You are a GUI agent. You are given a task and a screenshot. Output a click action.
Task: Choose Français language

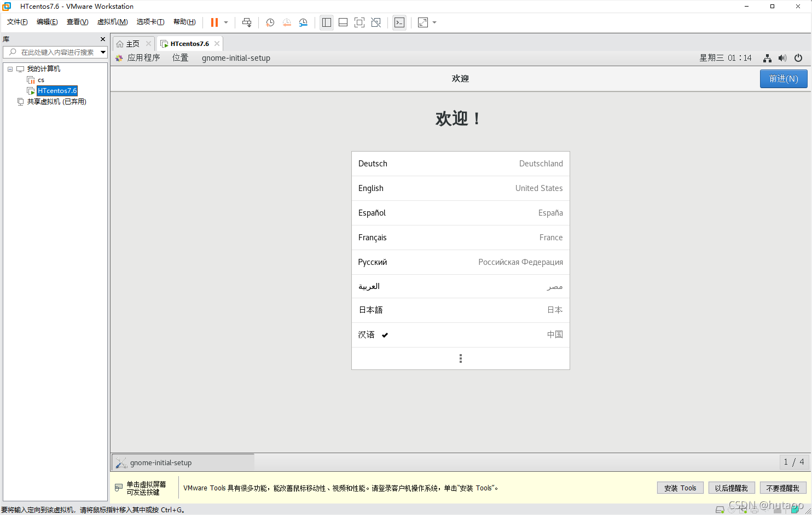click(461, 238)
